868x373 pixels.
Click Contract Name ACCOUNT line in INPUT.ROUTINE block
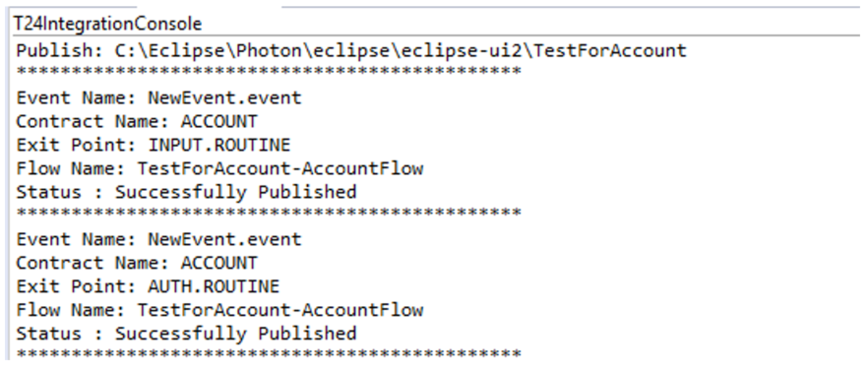137,122
